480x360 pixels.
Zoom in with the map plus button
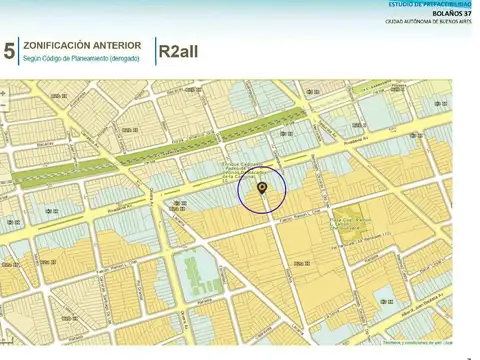click(3, 94)
